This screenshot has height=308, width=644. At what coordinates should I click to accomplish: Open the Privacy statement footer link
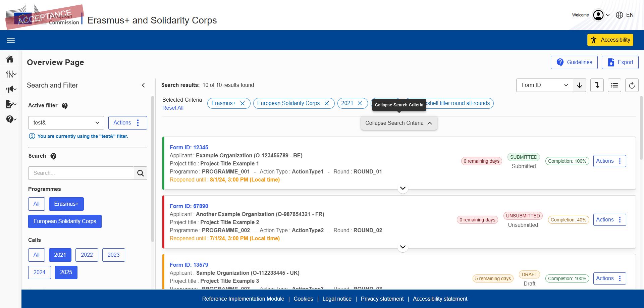pyautogui.click(x=382, y=299)
